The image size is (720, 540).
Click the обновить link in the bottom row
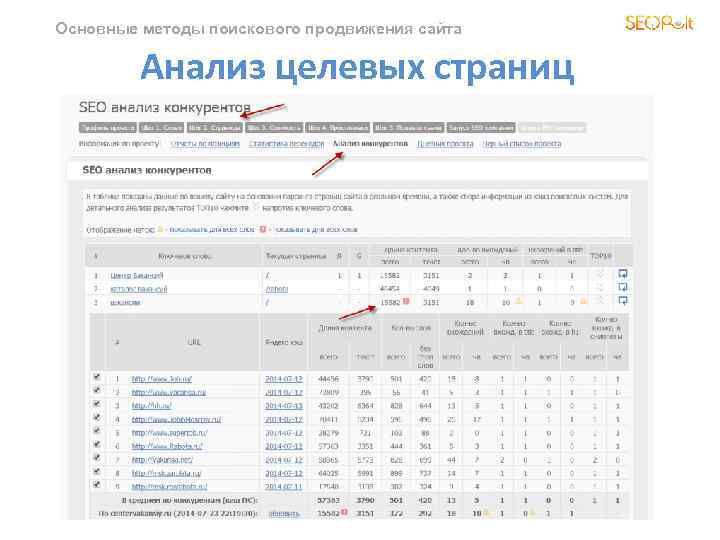(x=284, y=513)
